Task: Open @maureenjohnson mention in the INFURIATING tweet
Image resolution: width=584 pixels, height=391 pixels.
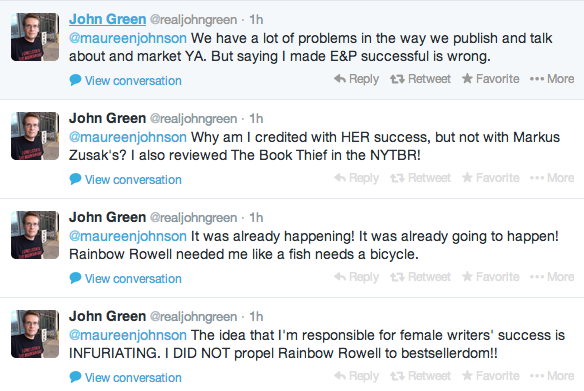Action: pos(128,335)
